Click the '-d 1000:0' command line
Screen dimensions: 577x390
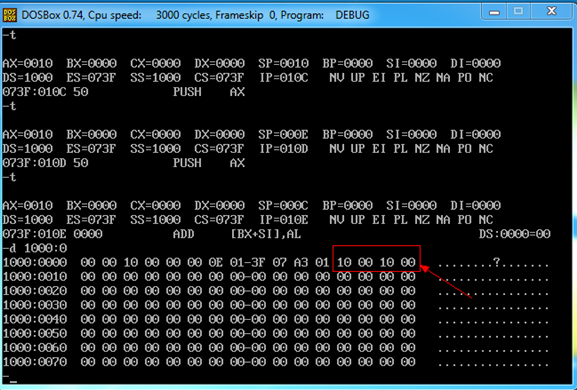point(35,248)
